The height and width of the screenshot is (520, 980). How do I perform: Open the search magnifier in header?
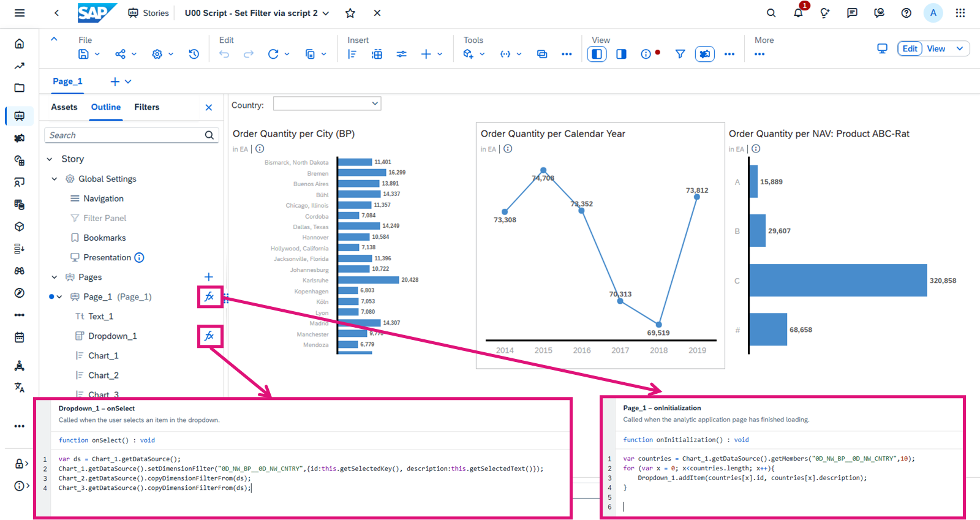pos(771,13)
